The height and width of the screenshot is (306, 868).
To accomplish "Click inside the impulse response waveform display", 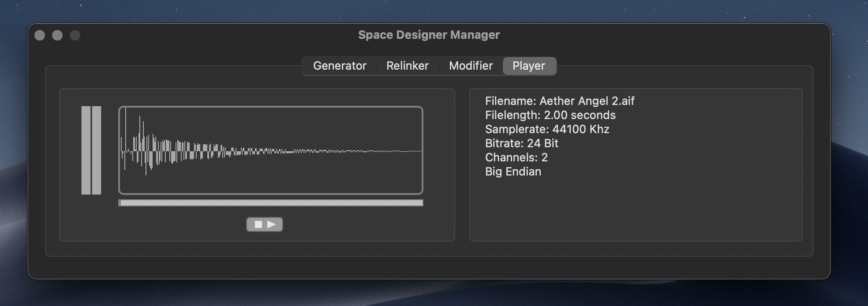I will pos(271,150).
